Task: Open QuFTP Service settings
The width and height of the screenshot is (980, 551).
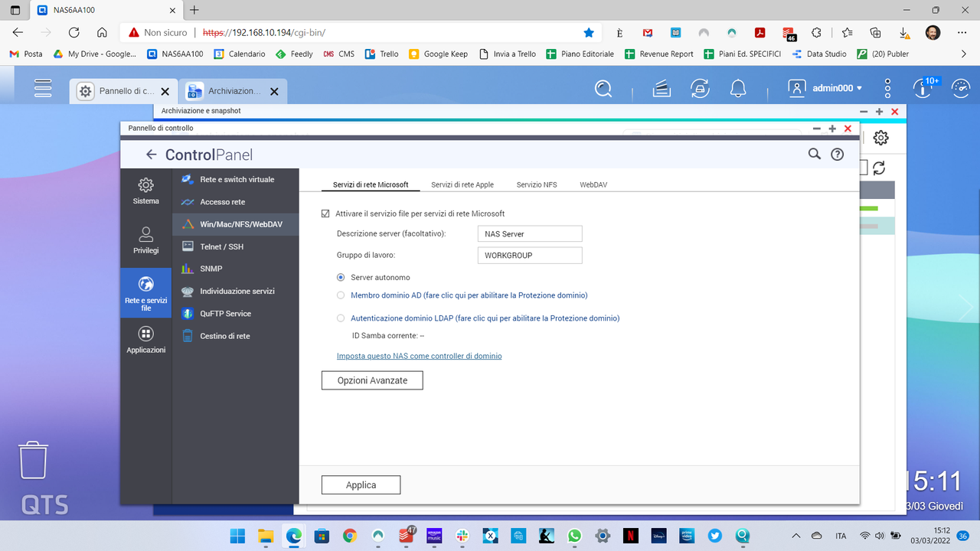Action: [x=236, y=314]
